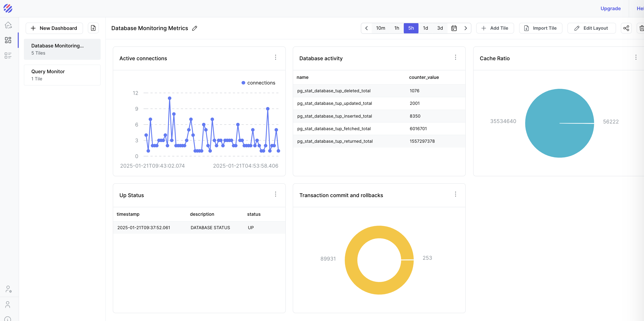Switch time range to 1d

[425, 28]
